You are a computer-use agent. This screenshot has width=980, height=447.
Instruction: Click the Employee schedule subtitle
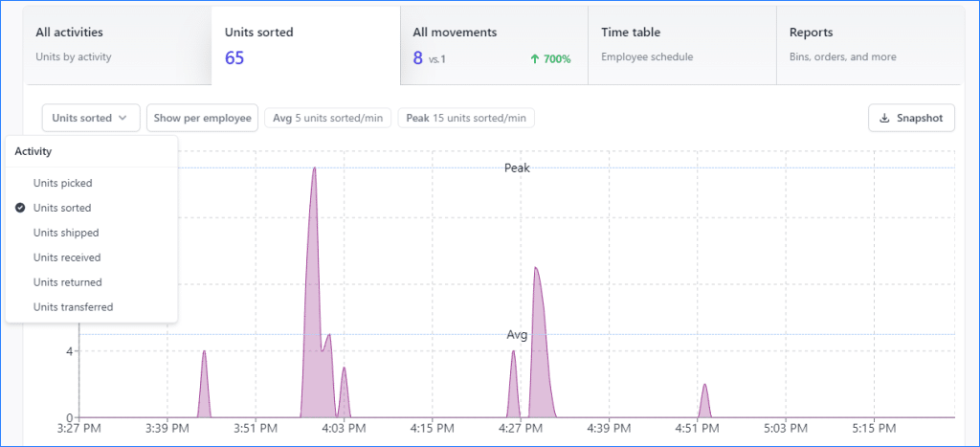(647, 56)
